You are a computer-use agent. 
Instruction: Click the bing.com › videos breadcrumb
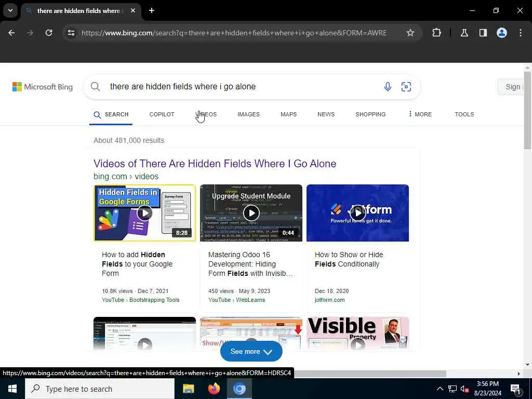pos(126,177)
